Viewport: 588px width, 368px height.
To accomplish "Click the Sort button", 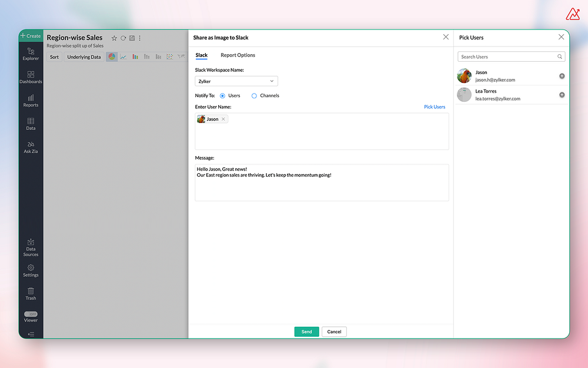I will (54, 57).
